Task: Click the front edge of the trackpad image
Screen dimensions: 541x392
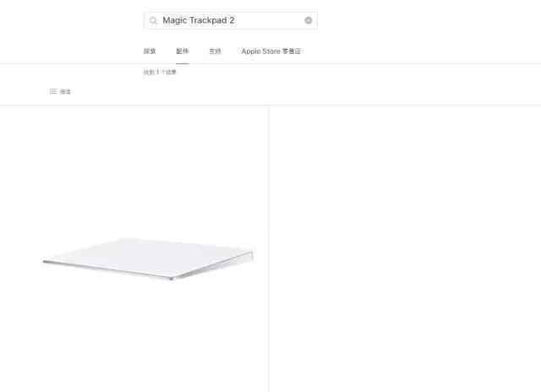Action: [x=107, y=269]
